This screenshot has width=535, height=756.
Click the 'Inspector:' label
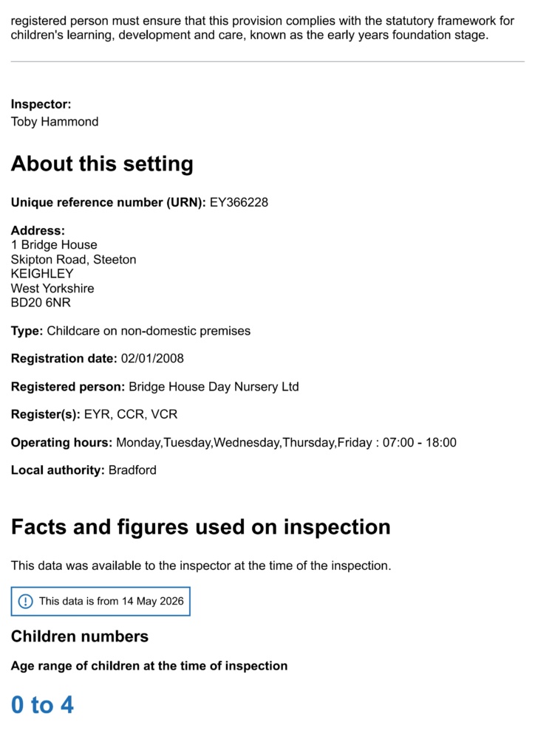(x=41, y=104)
